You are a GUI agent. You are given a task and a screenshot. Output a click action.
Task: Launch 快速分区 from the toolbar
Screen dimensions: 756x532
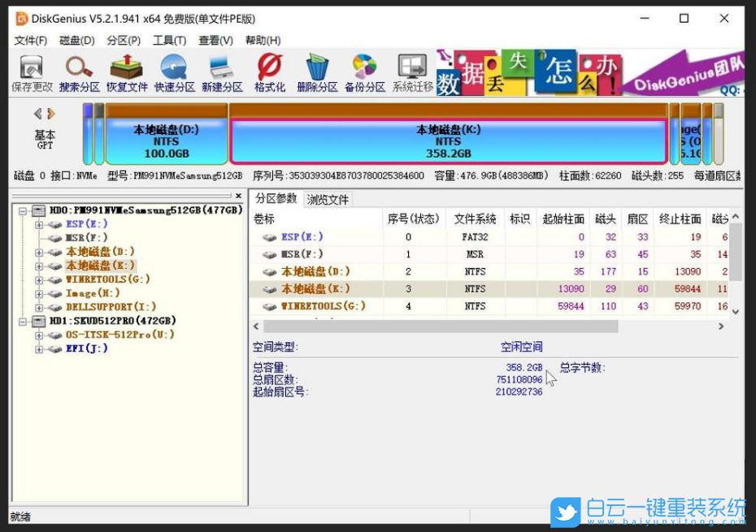pos(173,71)
